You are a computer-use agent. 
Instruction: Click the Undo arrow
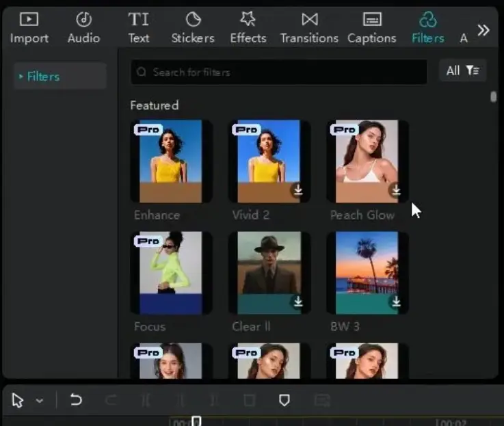coord(76,400)
